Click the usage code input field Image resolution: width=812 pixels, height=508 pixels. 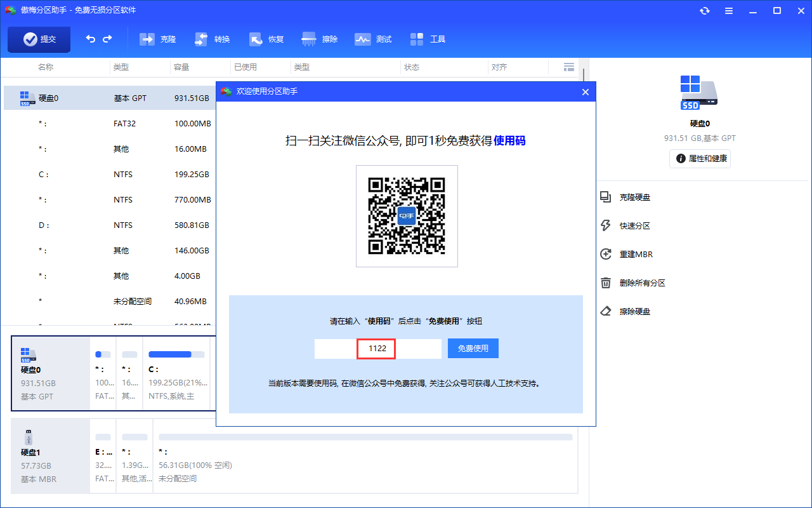coord(377,349)
